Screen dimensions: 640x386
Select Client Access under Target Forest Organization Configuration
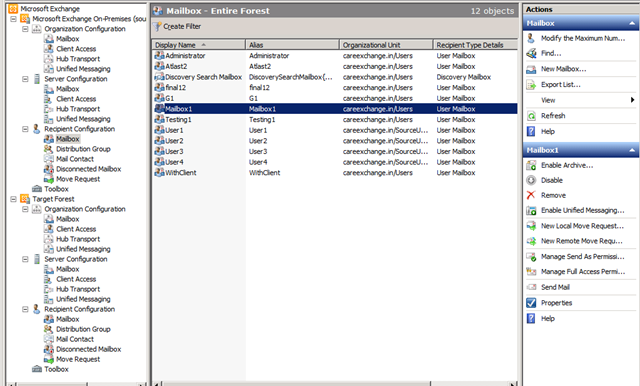[76, 229]
